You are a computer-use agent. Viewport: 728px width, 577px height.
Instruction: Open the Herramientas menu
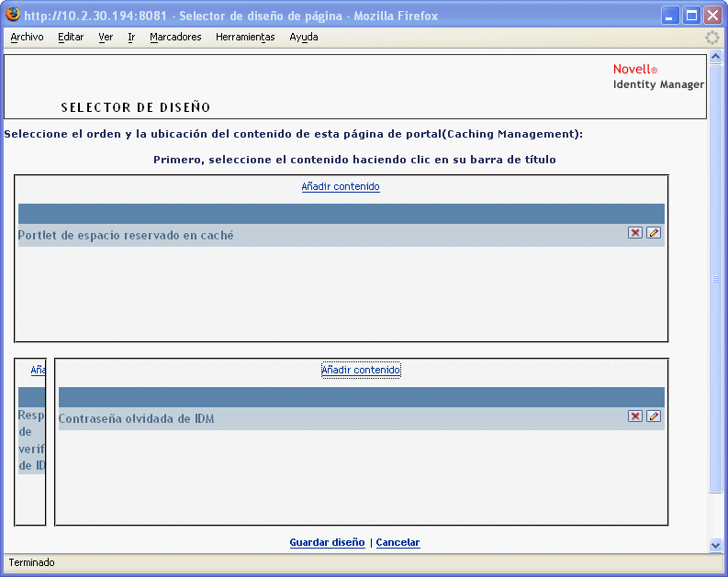tap(245, 37)
